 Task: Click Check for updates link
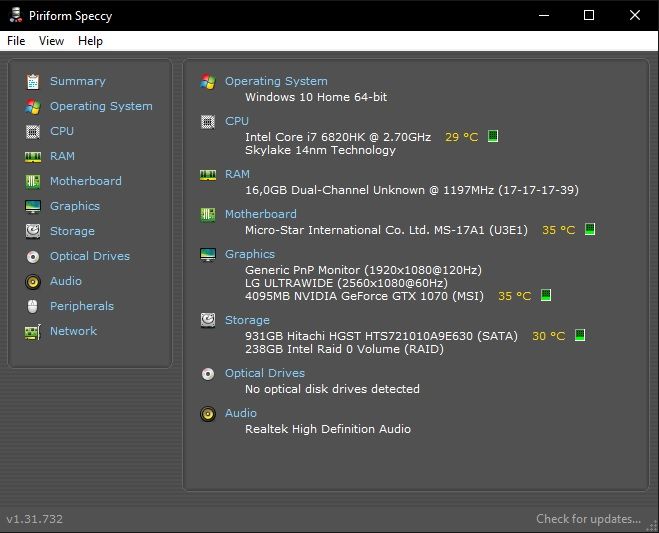click(x=588, y=519)
